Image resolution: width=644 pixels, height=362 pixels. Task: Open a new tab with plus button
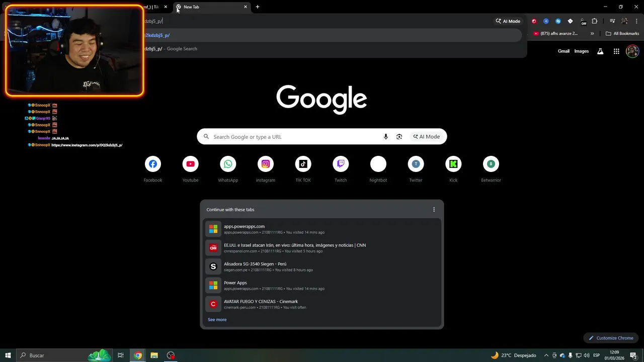pyautogui.click(x=258, y=7)
